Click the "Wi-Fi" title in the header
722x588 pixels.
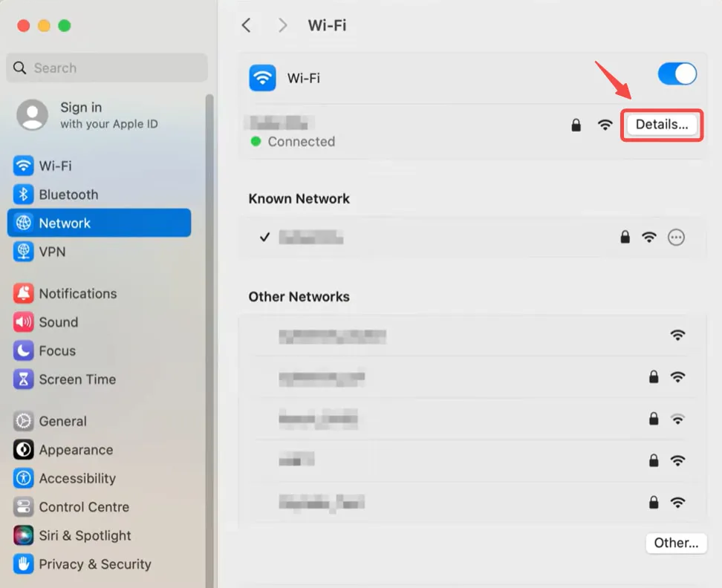(327, 25)
